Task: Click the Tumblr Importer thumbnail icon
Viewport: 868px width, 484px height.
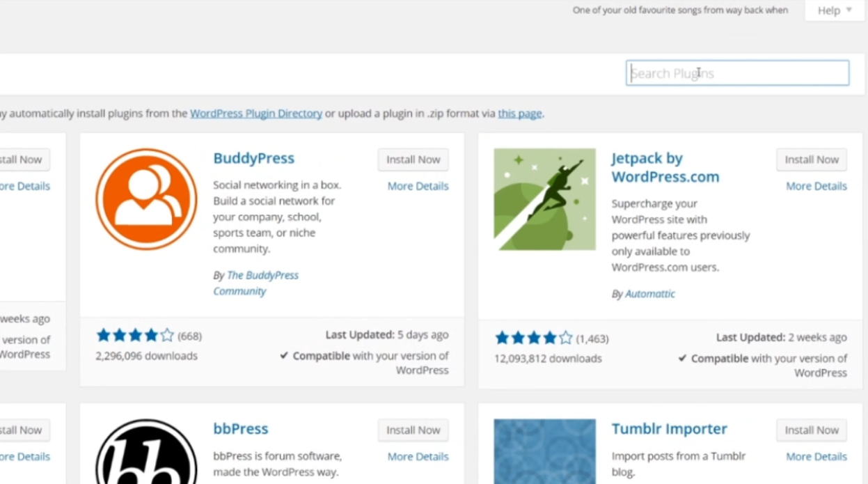Action: point(544,451)
